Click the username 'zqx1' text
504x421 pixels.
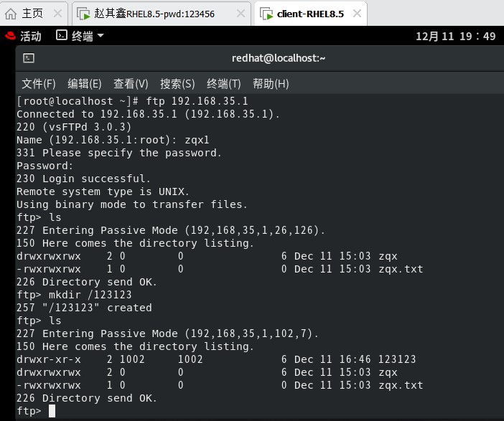[197, 140]
